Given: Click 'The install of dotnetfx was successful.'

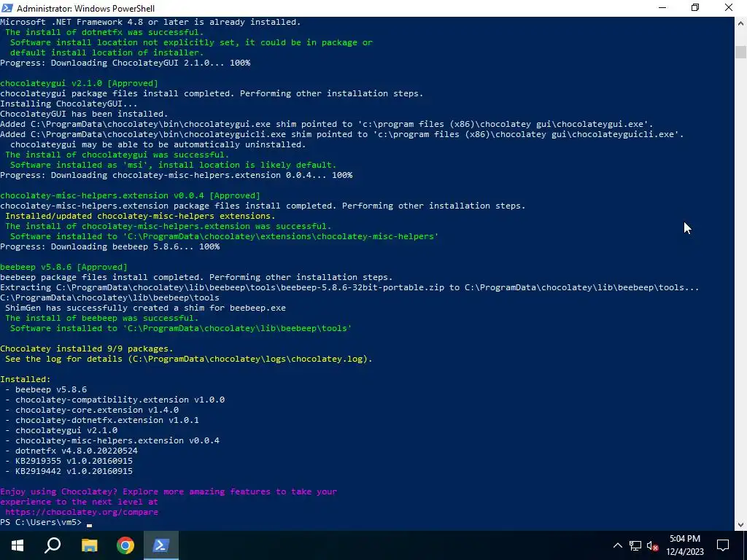Looking at the screenshot, I should pos(104,32).
